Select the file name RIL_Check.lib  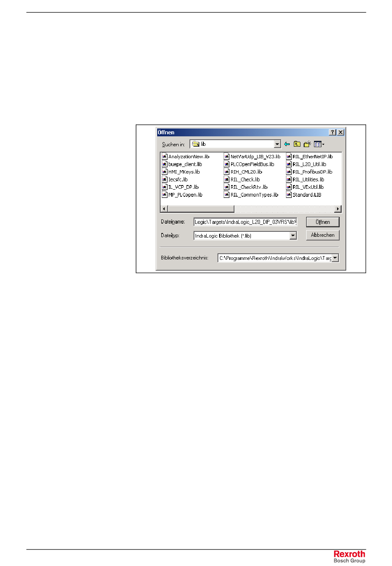[245, 179]
